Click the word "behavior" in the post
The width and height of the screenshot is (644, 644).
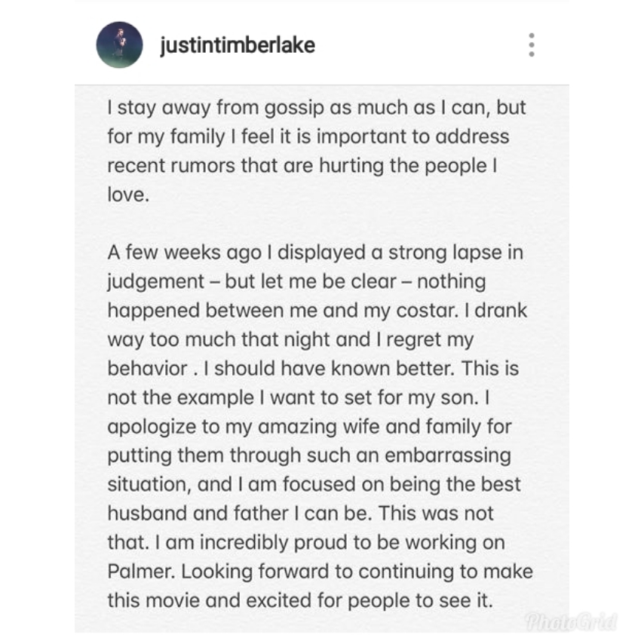[147, 369]
